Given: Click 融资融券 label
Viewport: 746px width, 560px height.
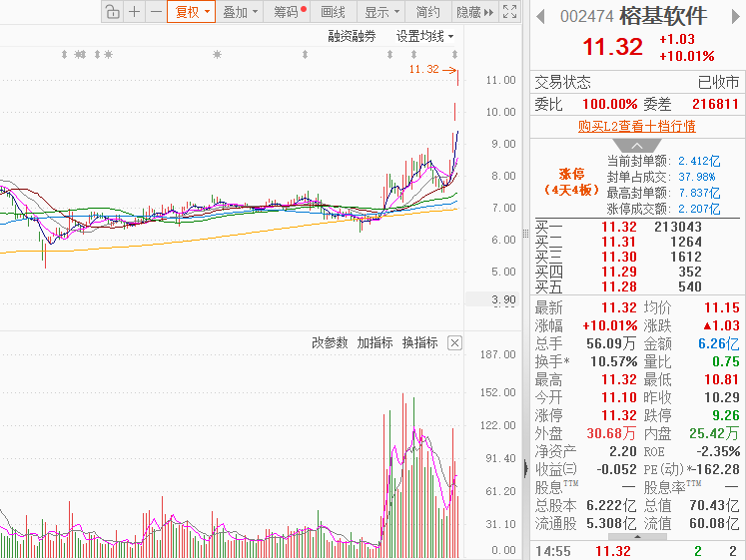Looking at the screenshot, I should (352, 36).
